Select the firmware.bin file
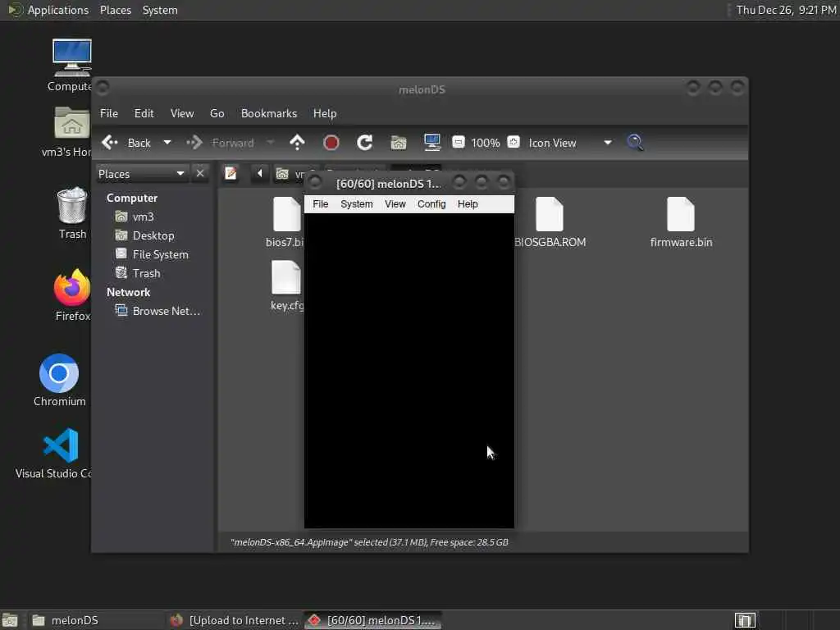 681,222
